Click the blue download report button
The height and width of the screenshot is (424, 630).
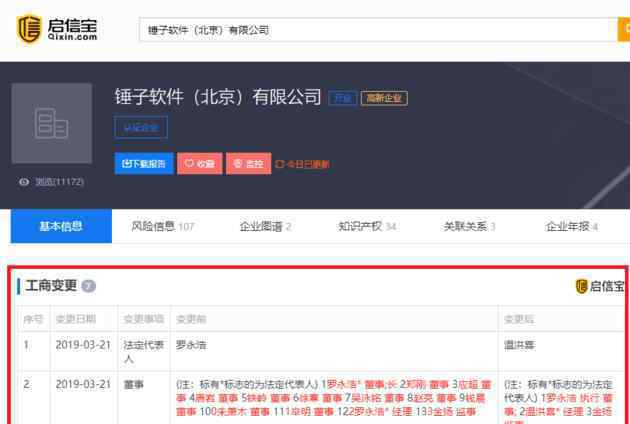tap(144, 164)
